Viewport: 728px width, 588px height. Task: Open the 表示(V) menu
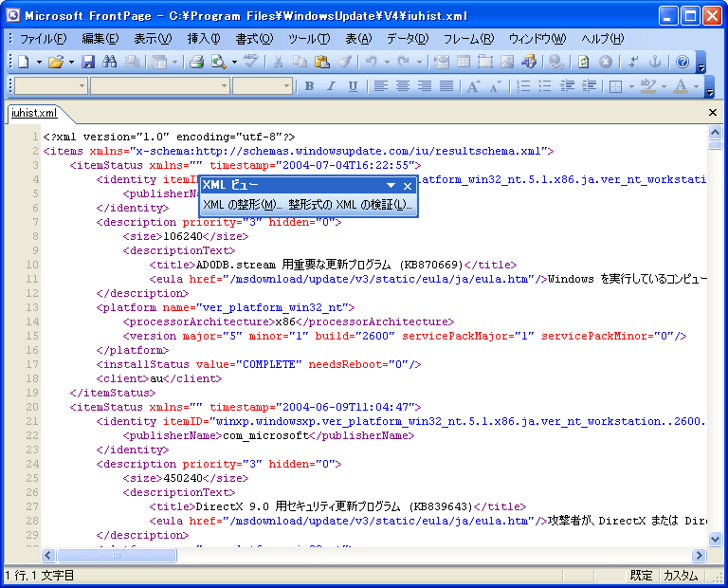pos(153,39)
